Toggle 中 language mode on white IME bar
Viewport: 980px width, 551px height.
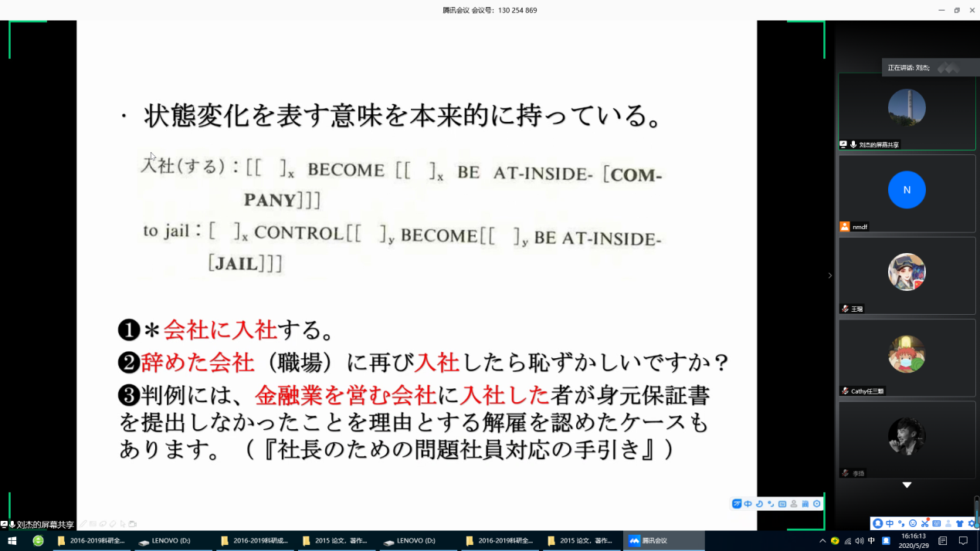pyautogui.click(x=890, y=523)
